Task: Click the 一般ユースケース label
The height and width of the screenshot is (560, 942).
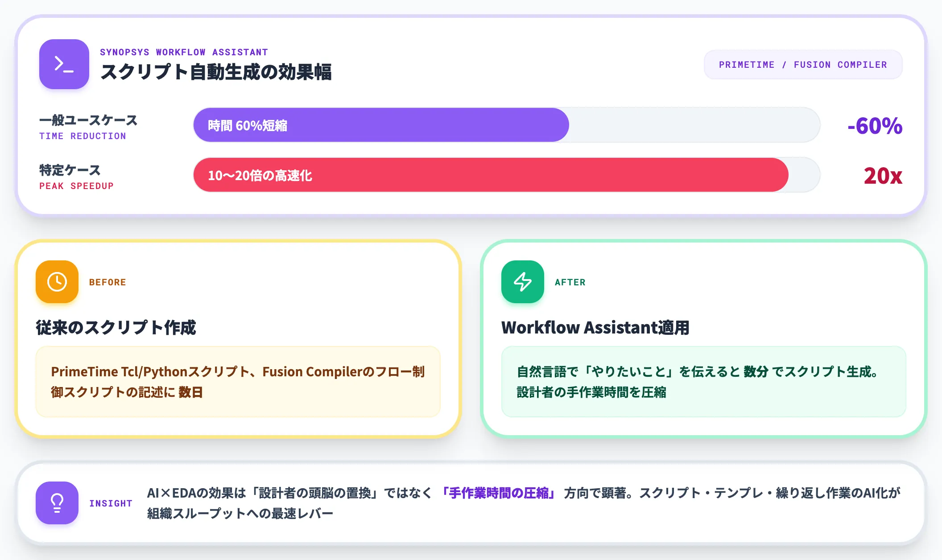Action: tap(88, 120)
